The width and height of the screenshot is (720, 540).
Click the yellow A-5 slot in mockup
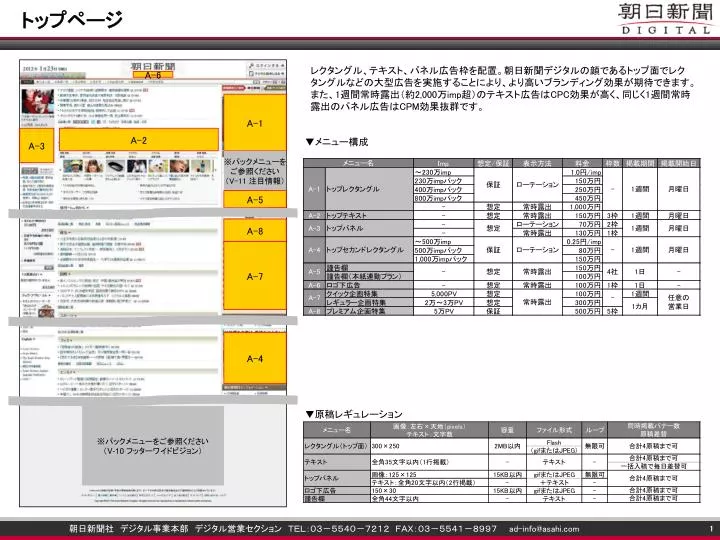[x=254, y=199]
